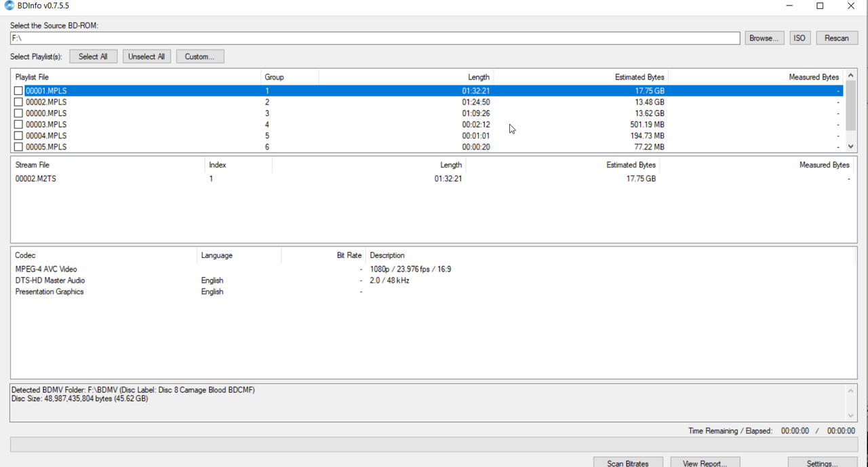The height and width of the screenshot is (467, 868).
Task: Click the Codec column header
Action: (104, 255)
